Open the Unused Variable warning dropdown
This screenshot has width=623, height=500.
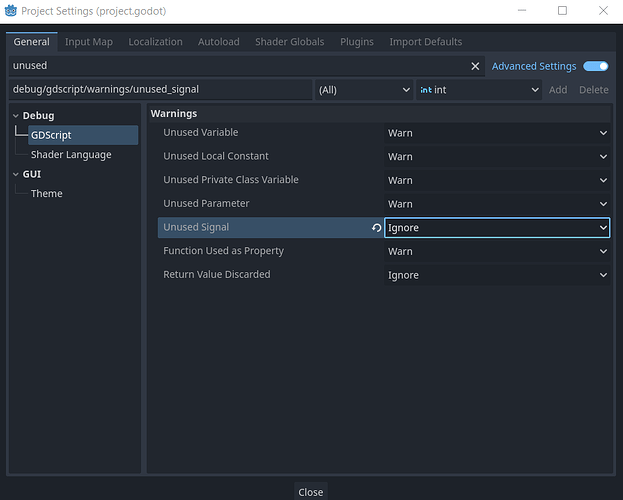pos(497,133)
